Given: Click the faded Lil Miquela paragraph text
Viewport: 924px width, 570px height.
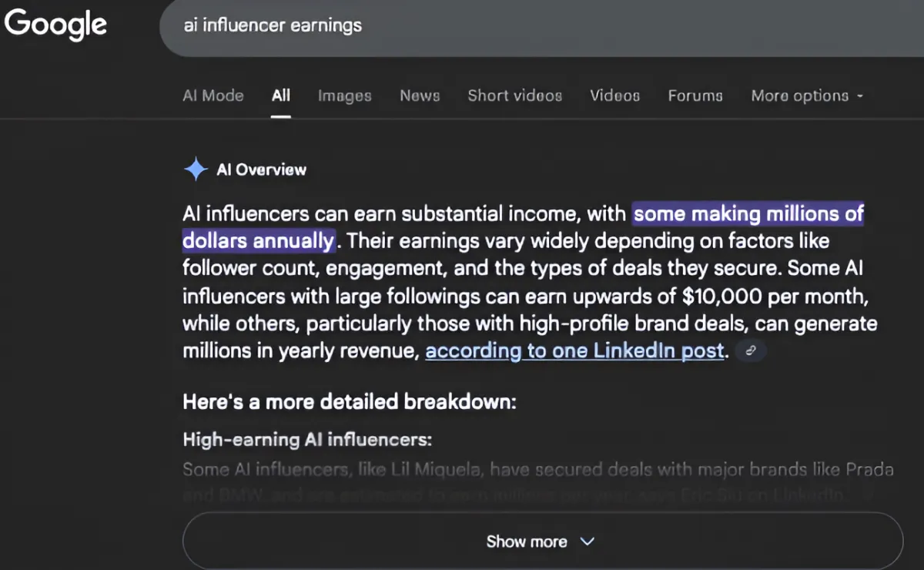Looking at the screenshot, I should [537, 469].
